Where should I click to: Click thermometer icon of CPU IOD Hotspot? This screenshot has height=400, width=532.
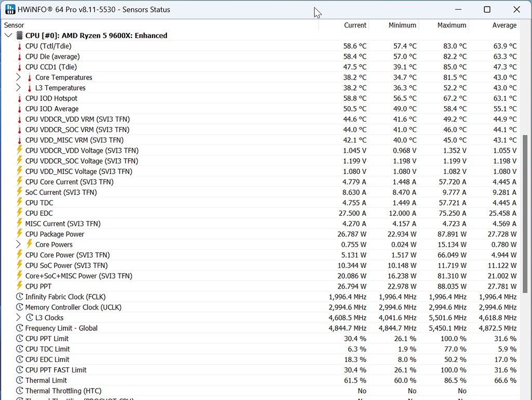pyautogui.click(x=20, y=98)
